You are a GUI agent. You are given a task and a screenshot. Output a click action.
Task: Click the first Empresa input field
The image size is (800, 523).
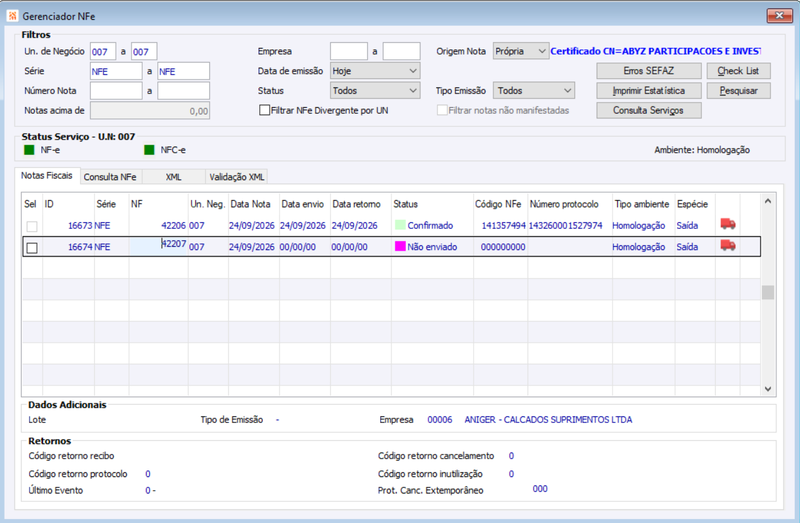(x=348, y=52)
